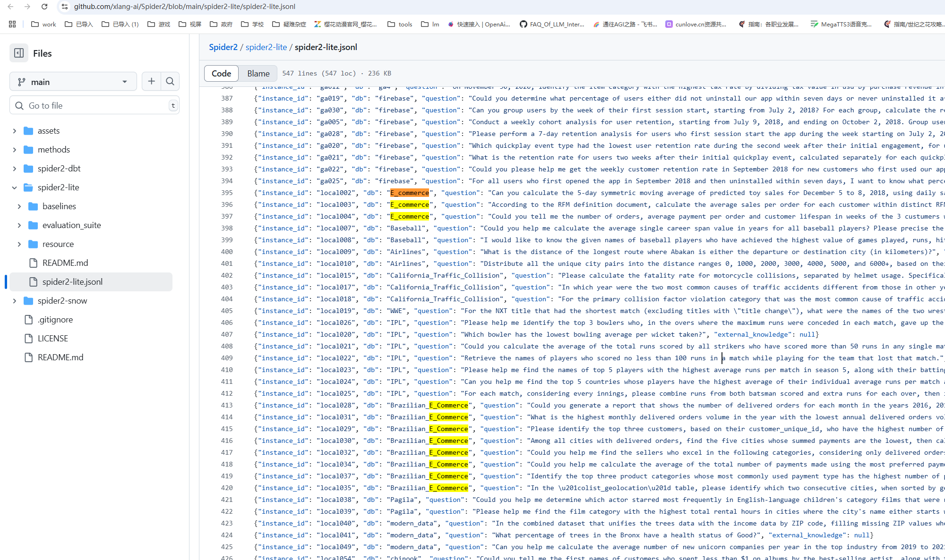945x560 pixels.
Task: Expand the evaluation_suite folder chevron
Action: [19, 225]
